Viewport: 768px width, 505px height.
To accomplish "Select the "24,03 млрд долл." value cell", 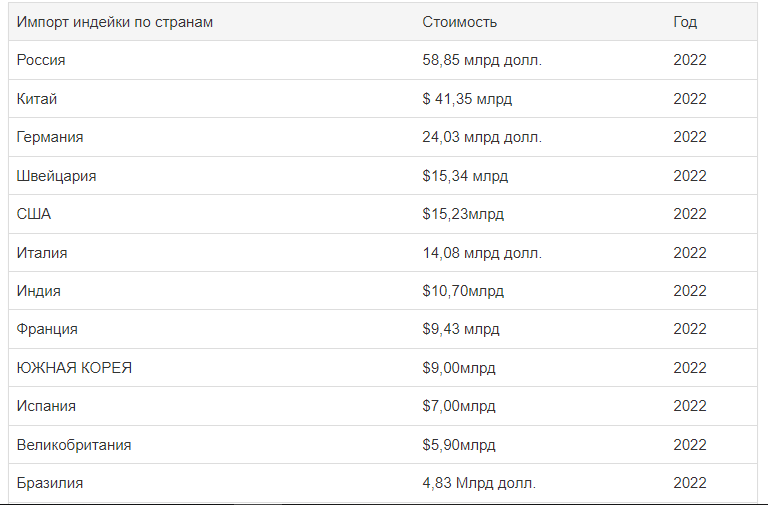I will tap(482, 137).
